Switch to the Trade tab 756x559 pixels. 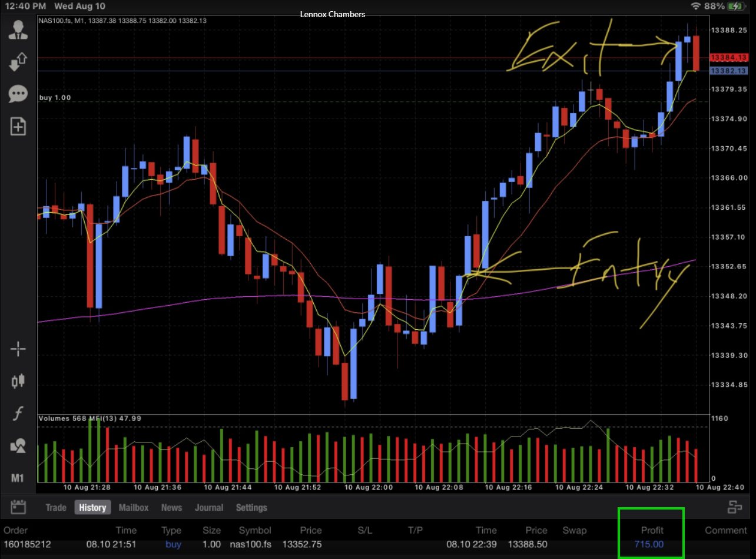(x=56, y=507)
